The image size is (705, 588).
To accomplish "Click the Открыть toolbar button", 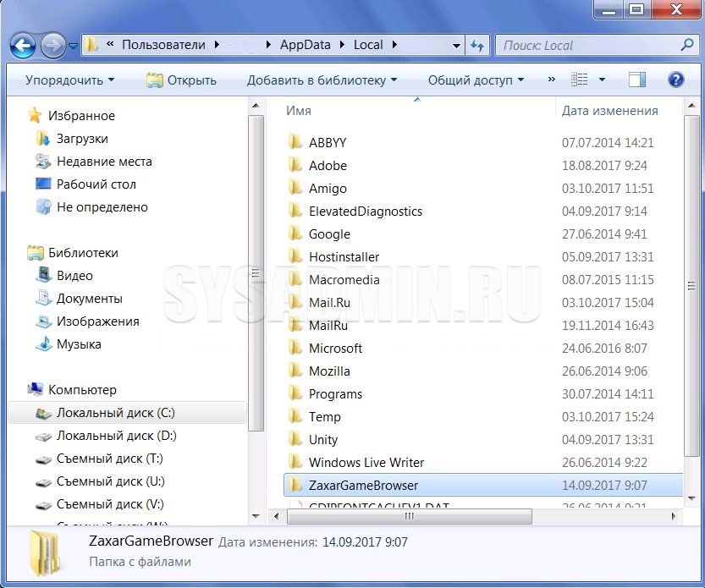I will pyautogui.click(x=181, y=80).
